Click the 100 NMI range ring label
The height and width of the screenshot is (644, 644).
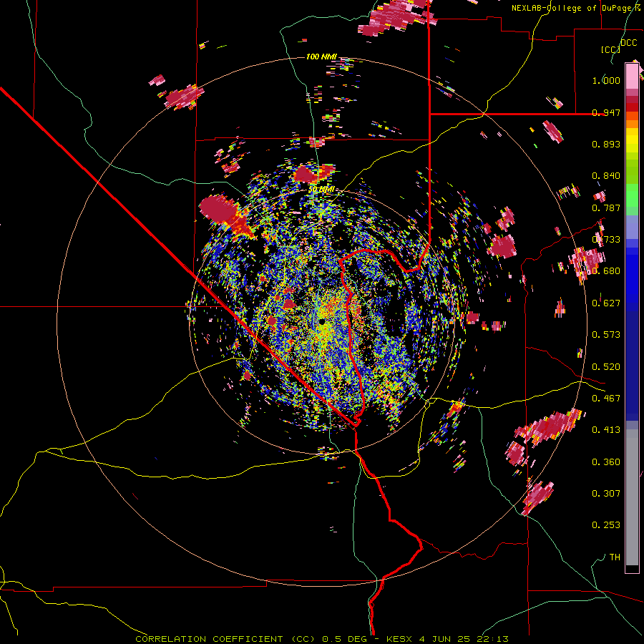(x=321, y=57)
